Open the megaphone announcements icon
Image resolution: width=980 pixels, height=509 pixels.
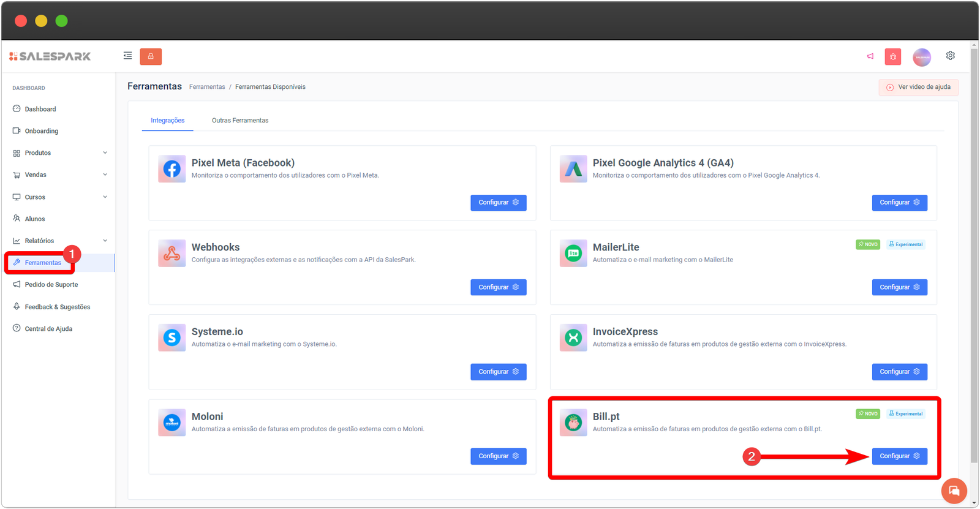(x=870, y=56)
